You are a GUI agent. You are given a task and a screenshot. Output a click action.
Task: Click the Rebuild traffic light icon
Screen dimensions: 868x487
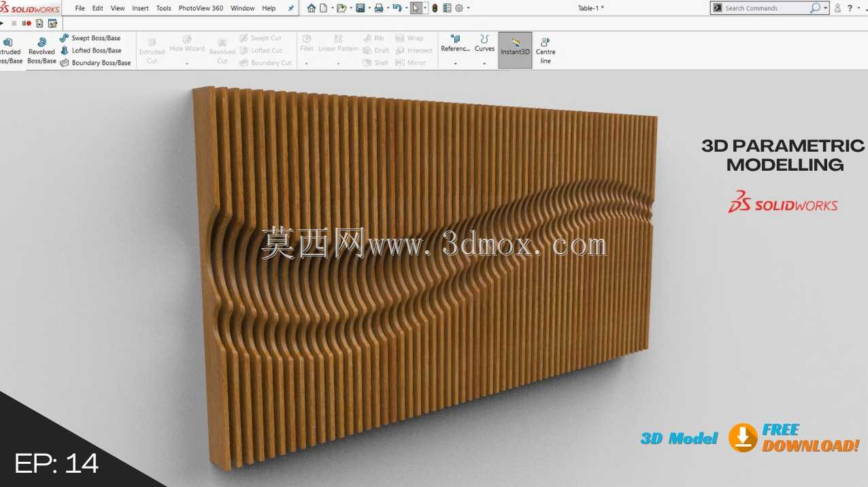coord(435,8)
